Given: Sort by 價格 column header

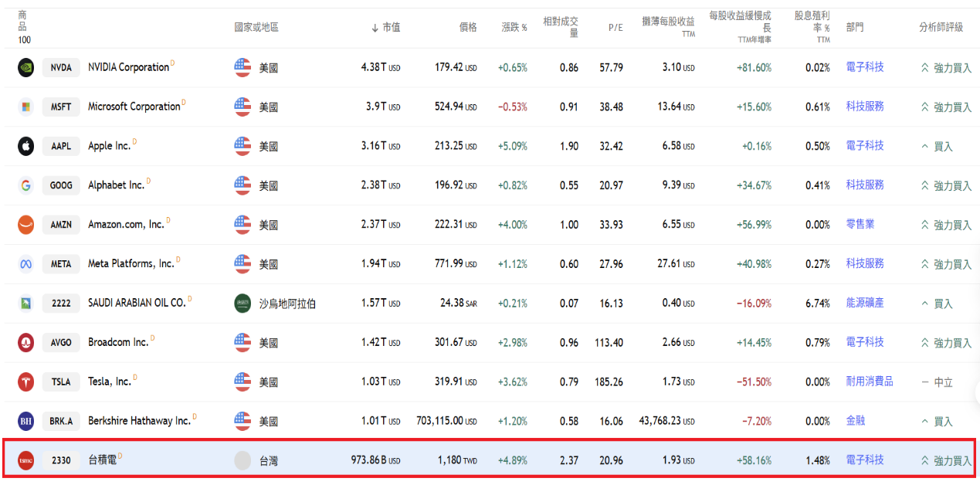Looking at the screenshot, I should [x=468, y=27].
